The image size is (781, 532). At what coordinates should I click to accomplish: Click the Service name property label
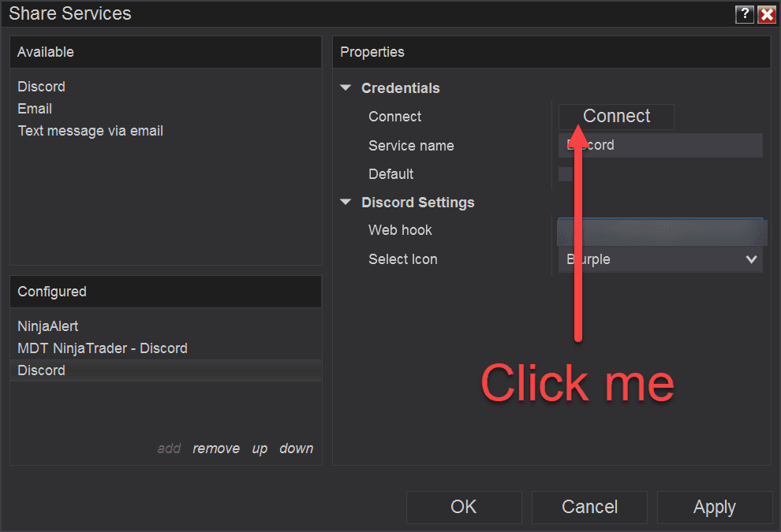pos(412,146)
